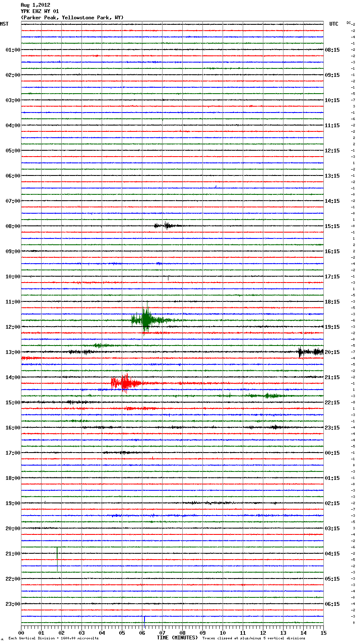Click the black burst ending the 13:00 trace

point(310,352)
